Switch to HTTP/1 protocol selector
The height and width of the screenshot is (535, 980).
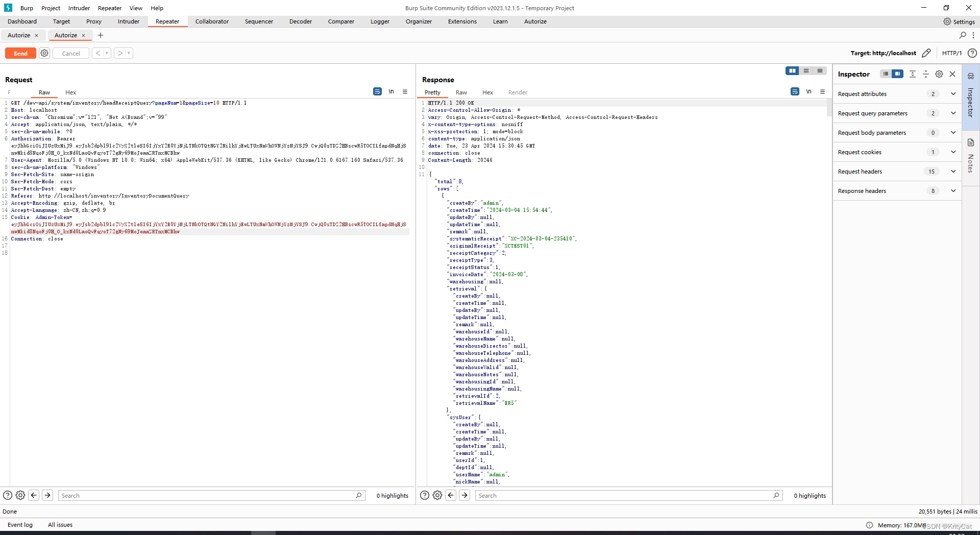coord(952,53)
